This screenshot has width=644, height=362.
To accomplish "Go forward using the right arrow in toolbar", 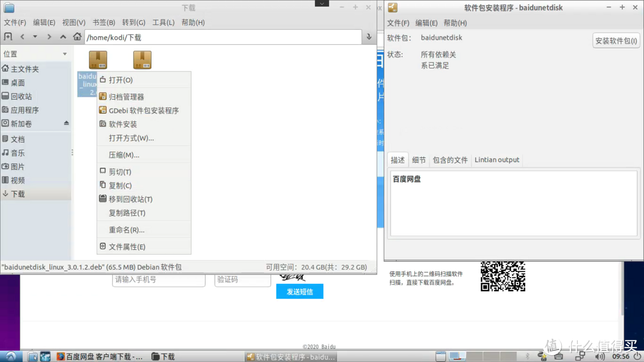I will tap(49, 36).
